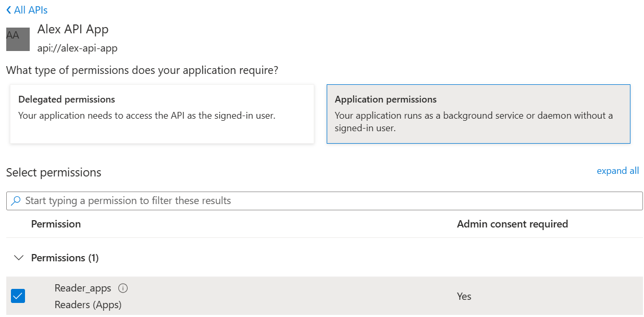
Task: Click the Alex API App title
Action: click(x=73, y=30)
